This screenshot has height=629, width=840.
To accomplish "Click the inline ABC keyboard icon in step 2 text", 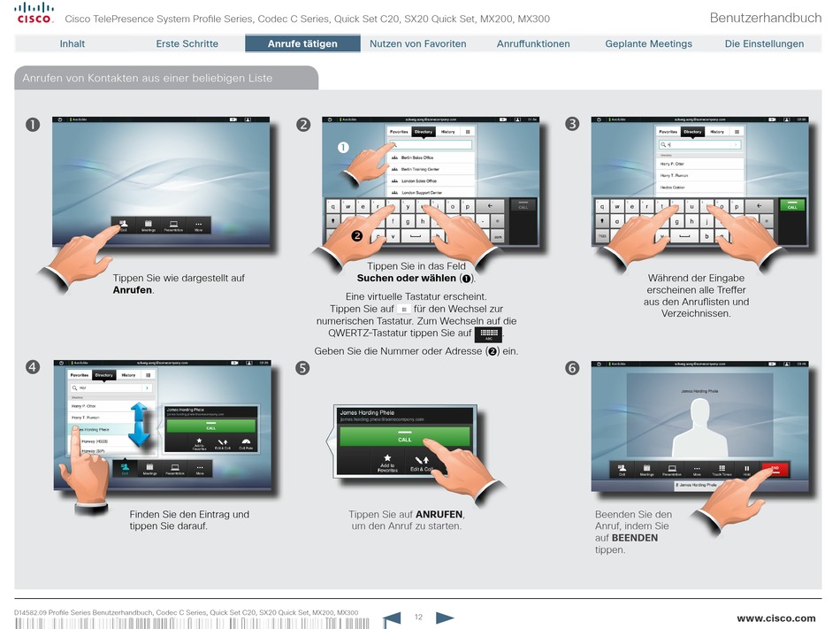I will [x=489, y=334].
